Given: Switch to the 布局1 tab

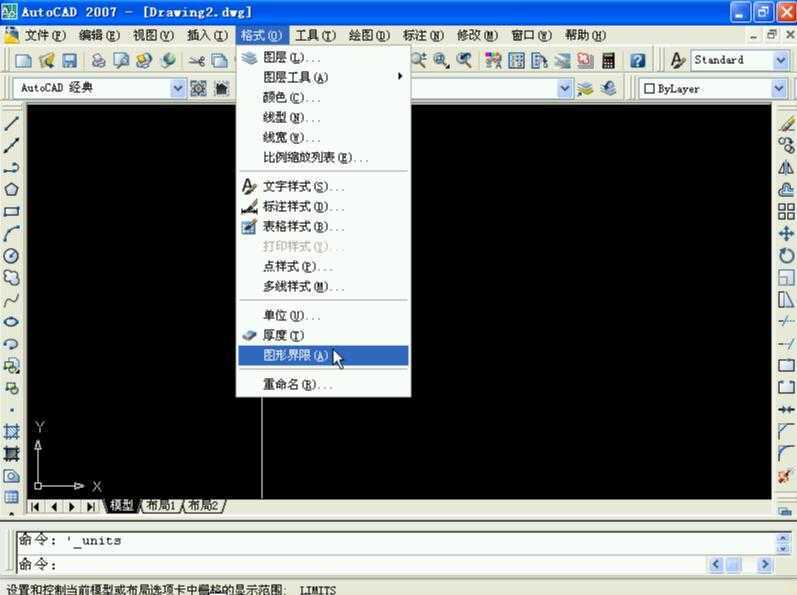Looking at the screenshot, I should click(160, 506).
